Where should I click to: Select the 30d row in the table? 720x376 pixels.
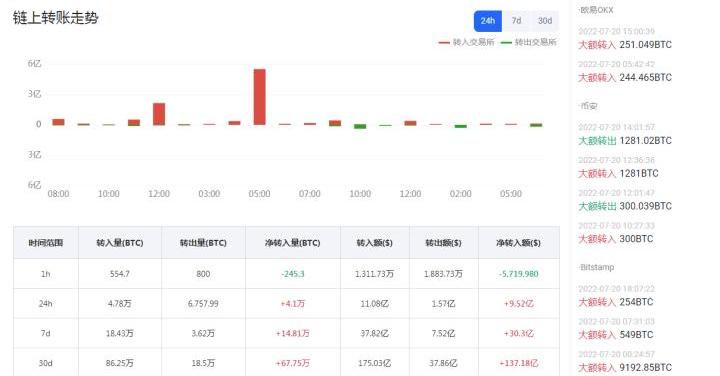point(287,363)
